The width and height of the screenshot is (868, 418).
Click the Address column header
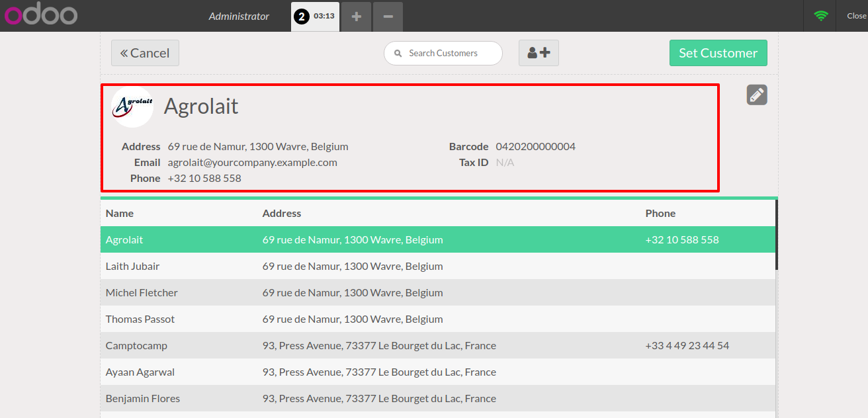[282, 213]
